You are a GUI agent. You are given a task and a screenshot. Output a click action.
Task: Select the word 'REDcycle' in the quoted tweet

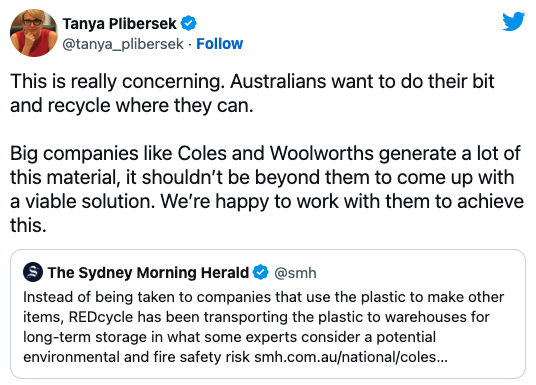[101, 317]
